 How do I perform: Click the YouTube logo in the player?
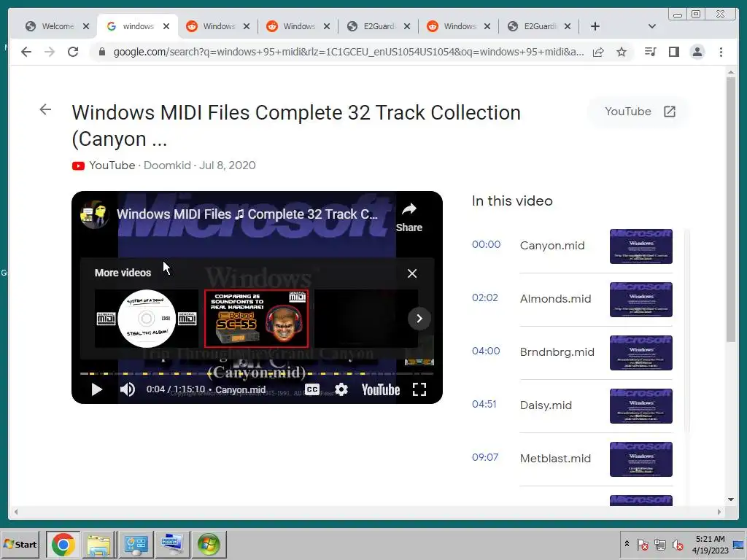click(x=381, y=389)
